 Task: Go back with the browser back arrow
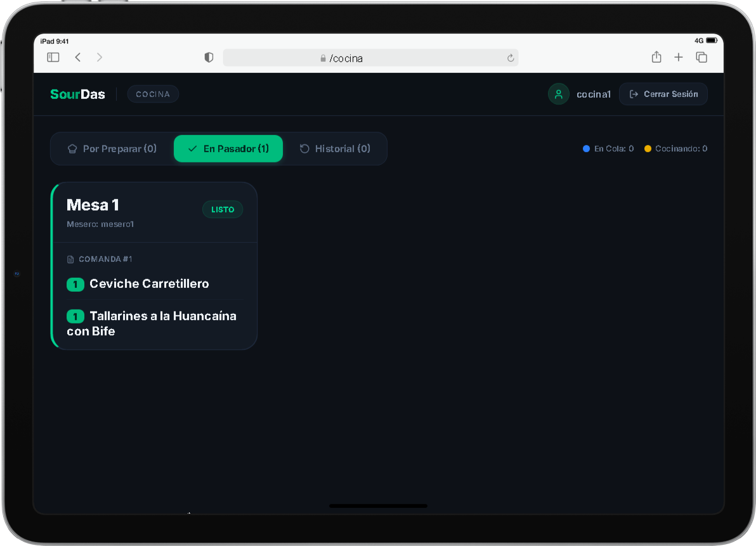click(x=77, y=57)
